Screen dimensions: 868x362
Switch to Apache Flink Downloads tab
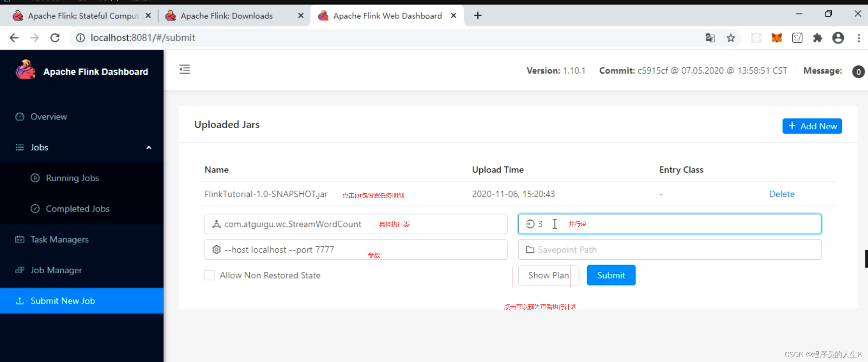[234, 16]
